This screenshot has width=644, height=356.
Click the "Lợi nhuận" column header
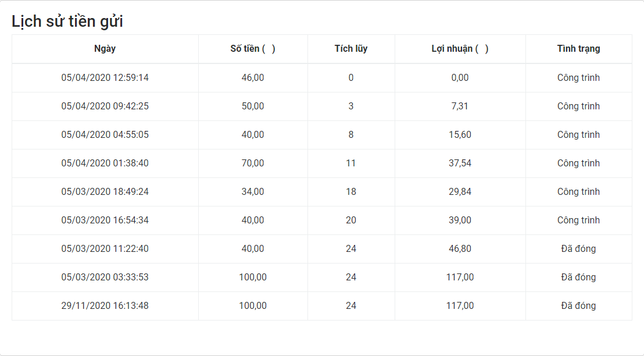click(x=460, y=49)
